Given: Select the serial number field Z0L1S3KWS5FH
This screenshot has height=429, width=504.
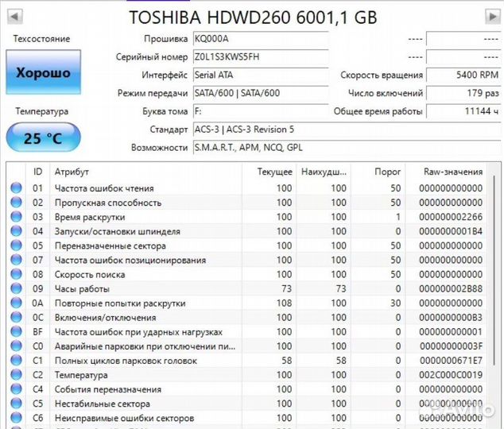Looking at the screenshot, I should [261, 57].
